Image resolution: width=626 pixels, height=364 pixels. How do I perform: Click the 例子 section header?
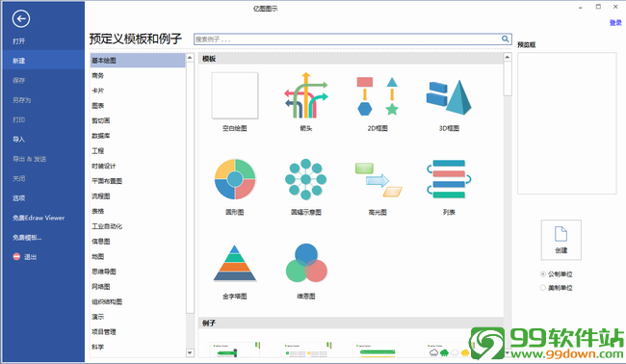pos(351,323)
